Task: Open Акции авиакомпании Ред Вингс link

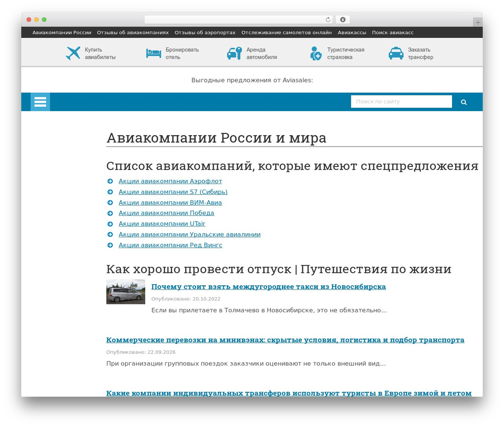Action: click(170, 245)
